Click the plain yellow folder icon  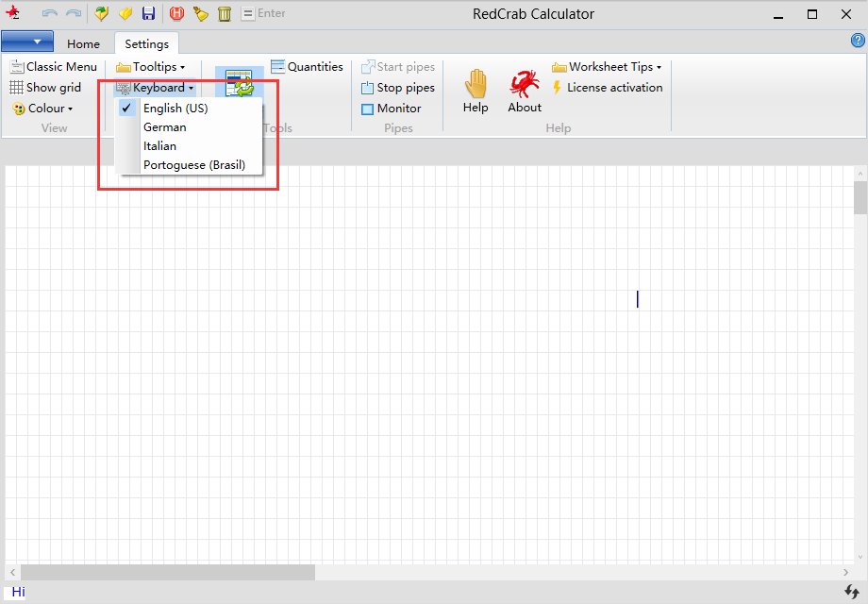point(125,13)
